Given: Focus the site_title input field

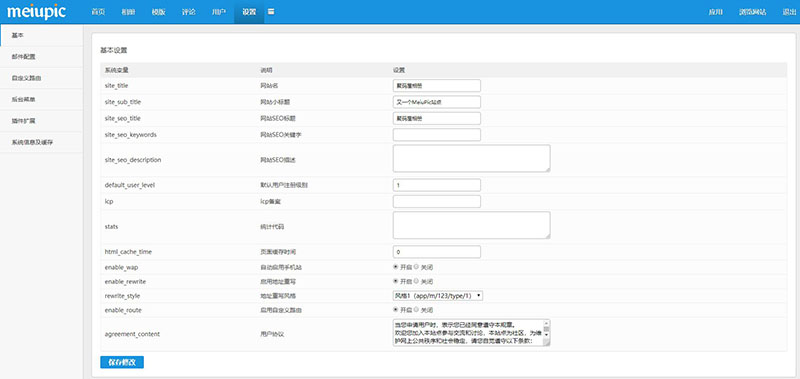Looking at the screenshot, I should coord(437,86).
